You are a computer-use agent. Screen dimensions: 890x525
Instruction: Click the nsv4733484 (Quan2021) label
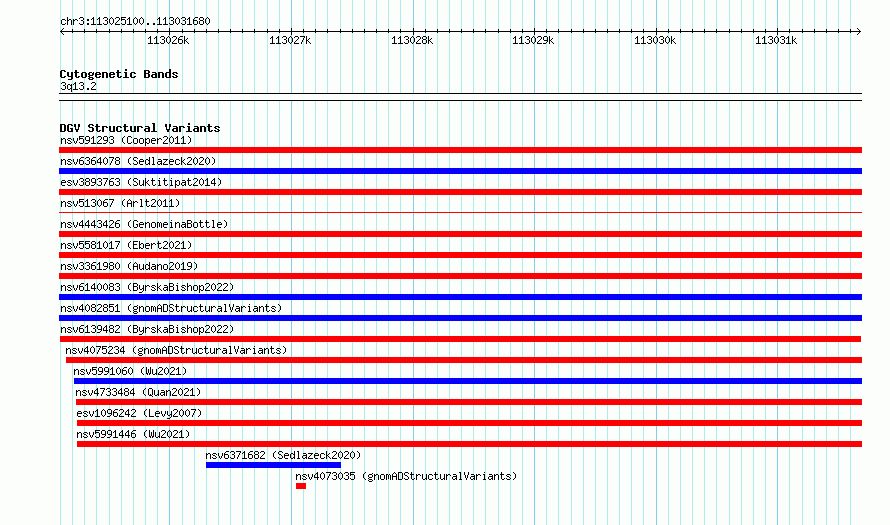click(x=138, y=392)
